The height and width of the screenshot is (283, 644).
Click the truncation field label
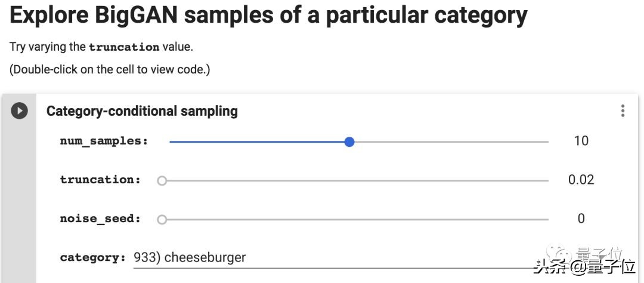100,180
